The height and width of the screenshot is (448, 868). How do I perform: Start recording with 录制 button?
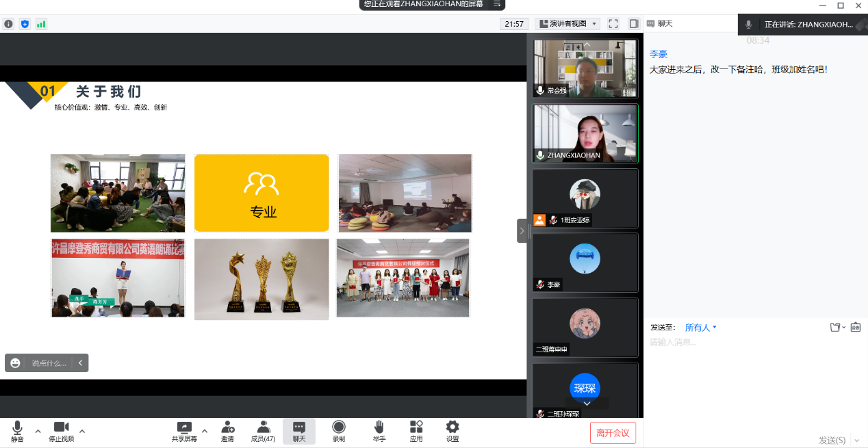tap(339, 432)
